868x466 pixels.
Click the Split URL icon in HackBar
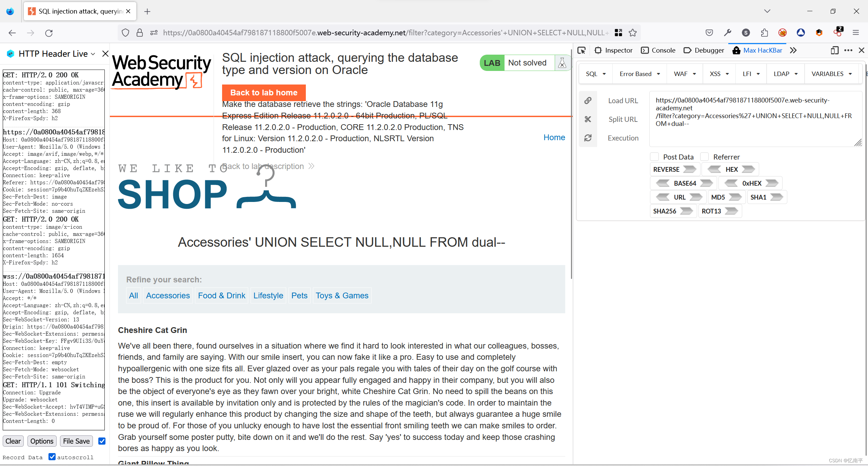tap(588, 119)
